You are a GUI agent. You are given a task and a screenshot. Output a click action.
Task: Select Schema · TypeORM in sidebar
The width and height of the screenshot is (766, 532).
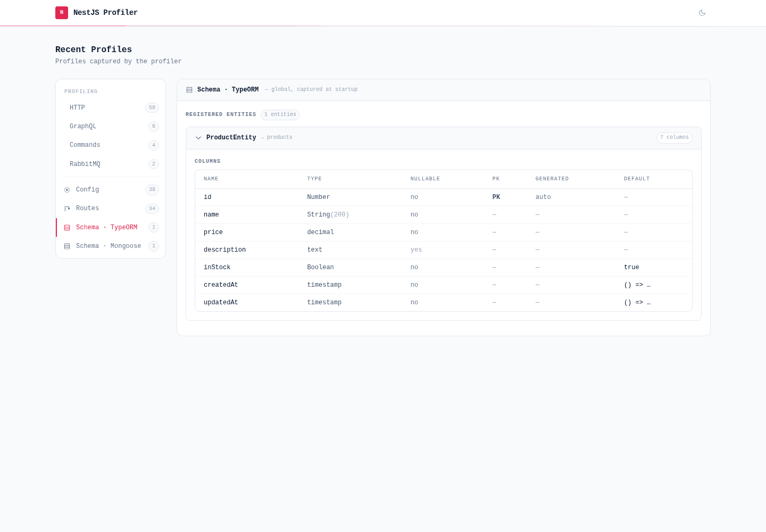coord(111,228)
